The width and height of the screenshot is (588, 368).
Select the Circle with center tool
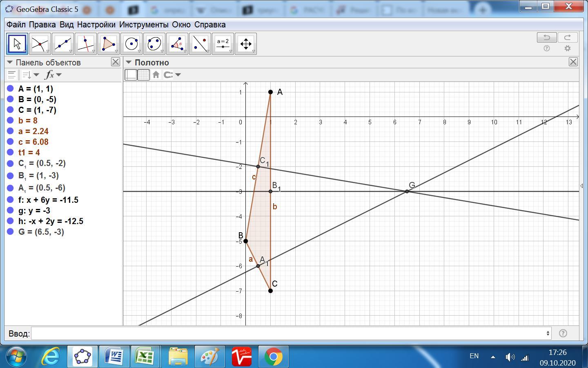[x=131, y=44]
